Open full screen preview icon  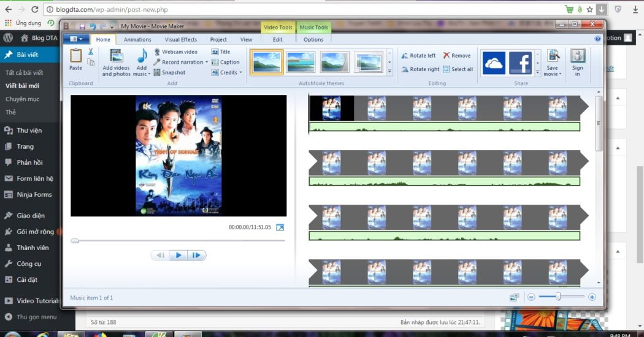tap(280, 227)
